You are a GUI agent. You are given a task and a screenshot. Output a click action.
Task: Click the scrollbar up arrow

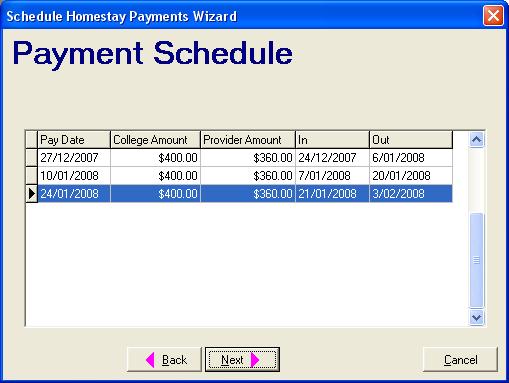(x=476, y=139)
